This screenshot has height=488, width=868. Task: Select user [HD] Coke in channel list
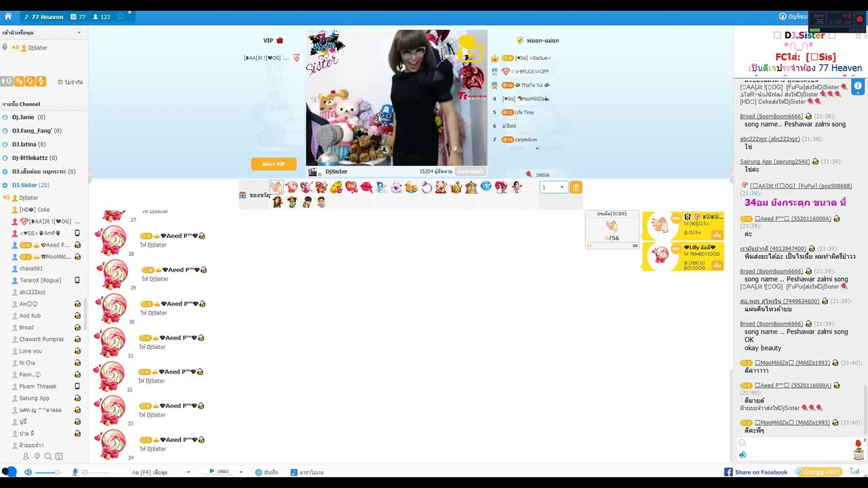point(35,209)
